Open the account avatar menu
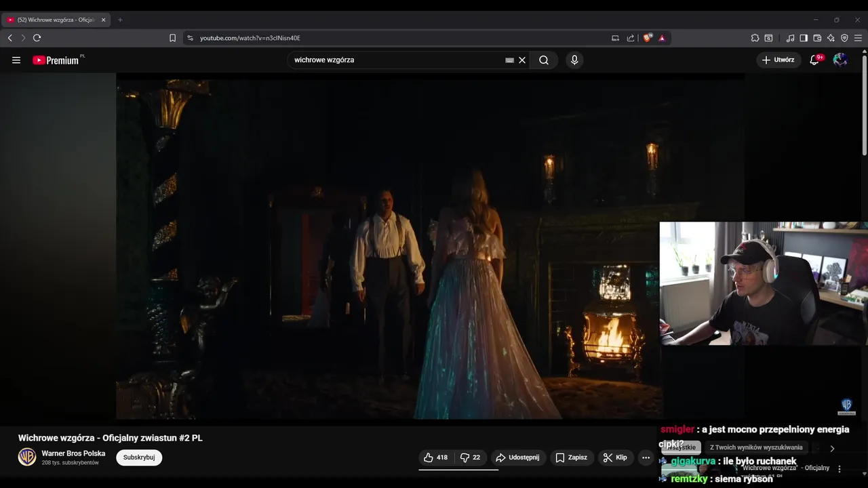Image resolution: width=868 pixels, height=488 pixels. (840, 60)
